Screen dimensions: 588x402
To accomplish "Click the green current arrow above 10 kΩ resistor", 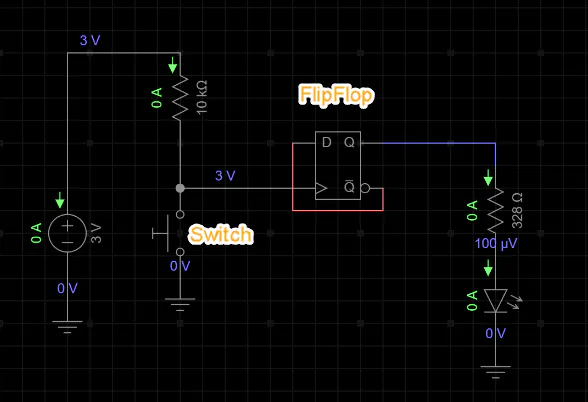I will pyautogui.click(x=172, y=65).
